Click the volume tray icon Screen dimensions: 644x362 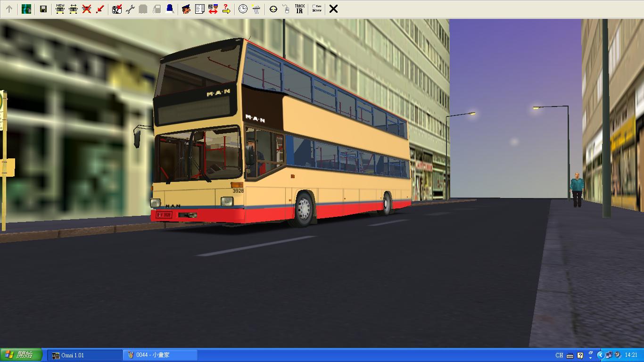point(618,355)
